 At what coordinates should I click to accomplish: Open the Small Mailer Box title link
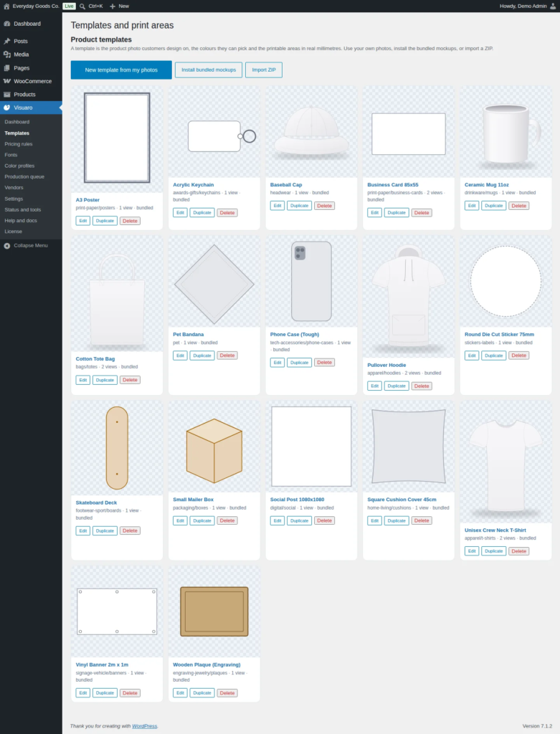[193, 500]
